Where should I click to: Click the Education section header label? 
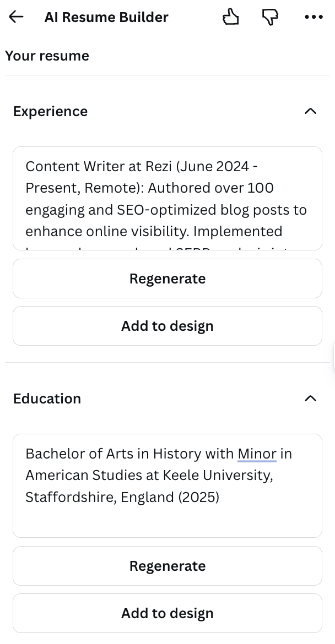pos(47,399)
